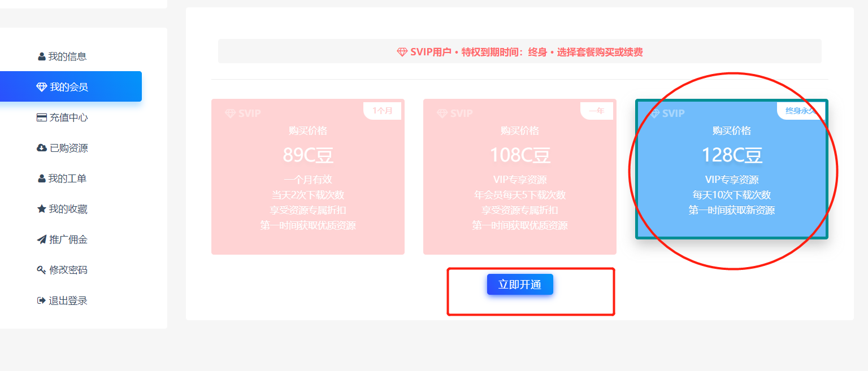Click the 立即开通 button
This screenshot has height=371, width=868.
tap(520, 285)
